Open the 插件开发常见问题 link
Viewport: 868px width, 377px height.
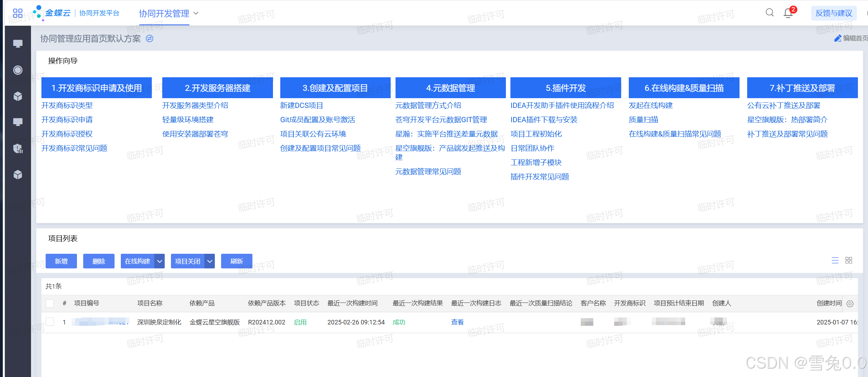point(540,177)
